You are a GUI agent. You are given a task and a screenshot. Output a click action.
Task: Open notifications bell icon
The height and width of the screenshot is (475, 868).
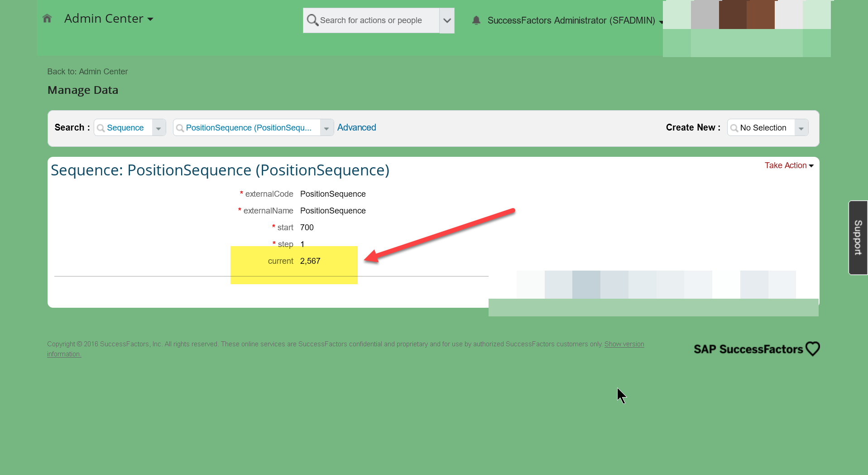tap(476, 20)
